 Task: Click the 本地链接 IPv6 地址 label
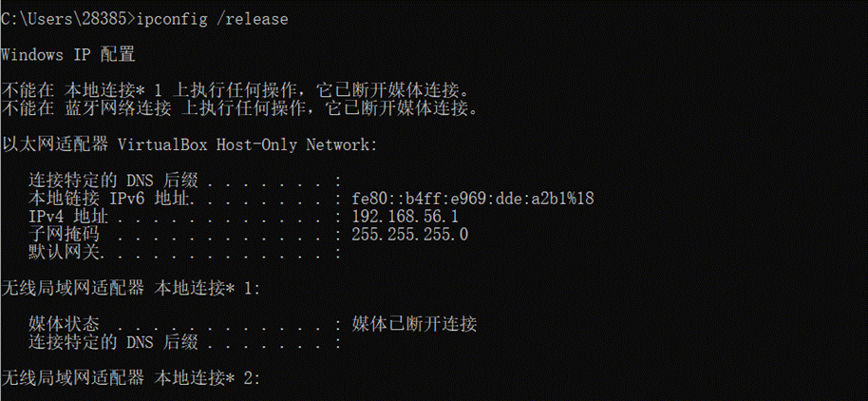[x=111, y=199]
